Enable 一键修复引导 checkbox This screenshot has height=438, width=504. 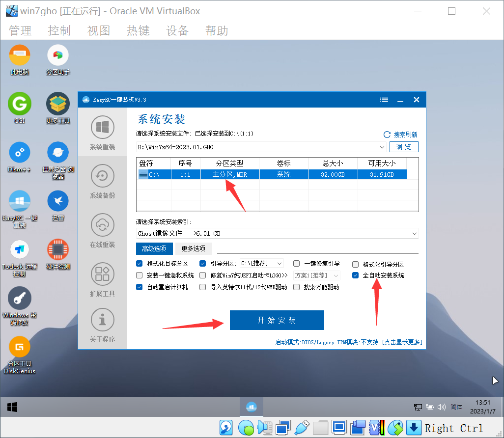coord(296,264)
